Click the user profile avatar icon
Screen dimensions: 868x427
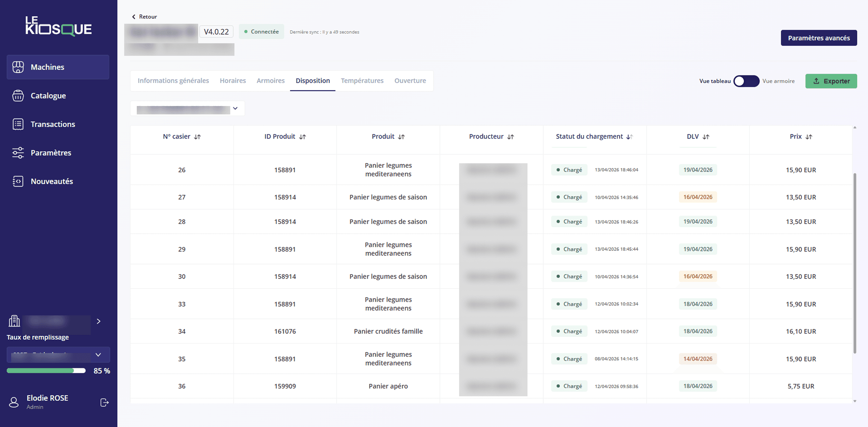[14, 402]
